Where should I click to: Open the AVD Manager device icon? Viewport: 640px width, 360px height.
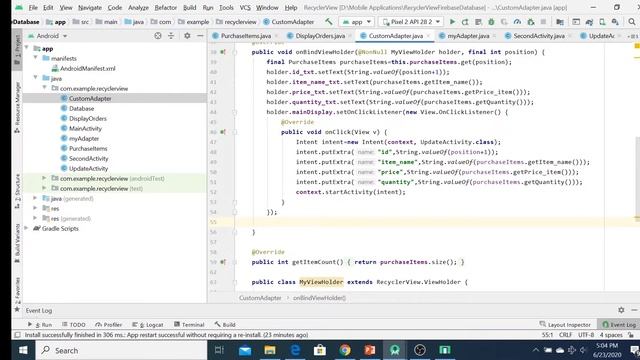click(x=602, y=22)
